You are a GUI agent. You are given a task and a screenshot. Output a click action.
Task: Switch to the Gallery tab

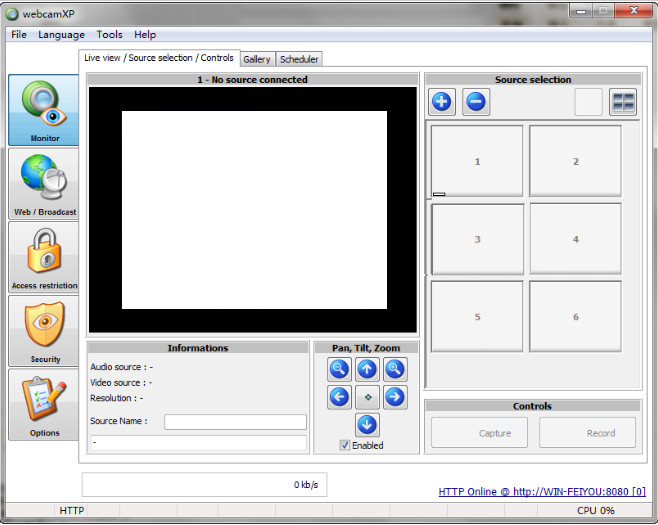pyautogui.click(x=257, y=59)
